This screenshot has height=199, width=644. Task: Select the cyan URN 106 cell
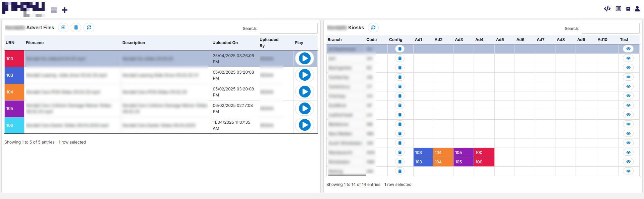pyautogui.click(x=14, y=125)
